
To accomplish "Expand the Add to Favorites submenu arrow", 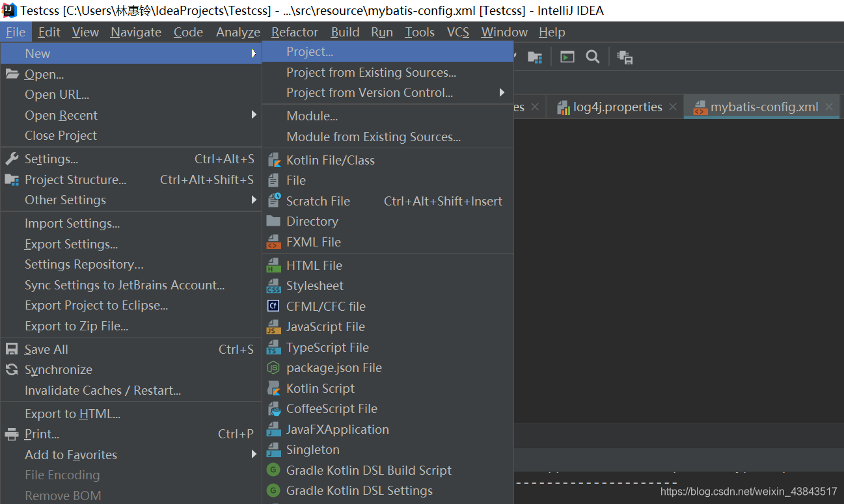I will coord(254,455).
